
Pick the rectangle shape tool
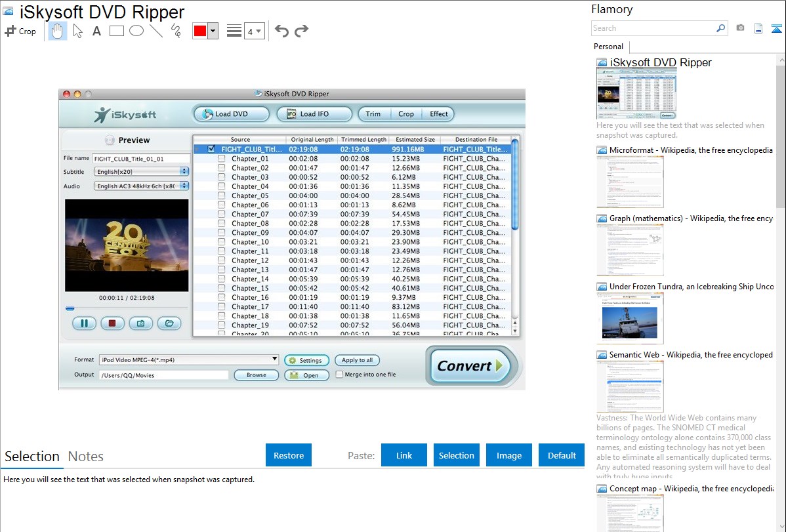pos(116,31)
